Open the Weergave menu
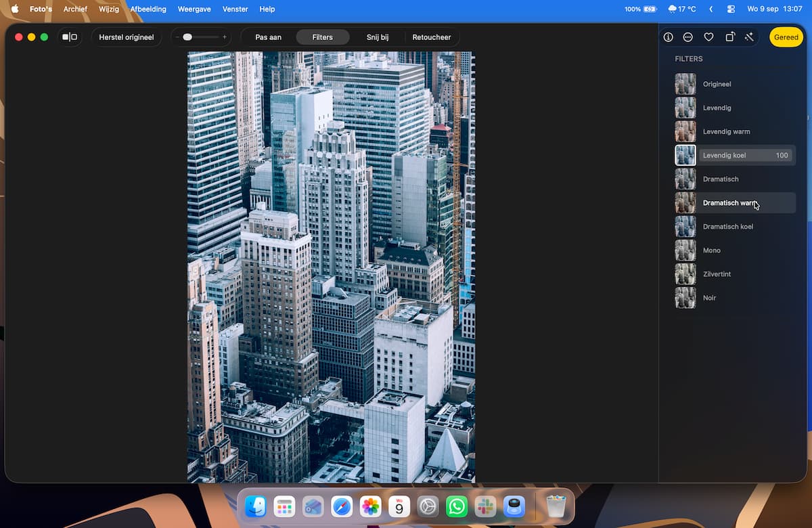The width and height of the screenshot is (812, 528). 195,9
